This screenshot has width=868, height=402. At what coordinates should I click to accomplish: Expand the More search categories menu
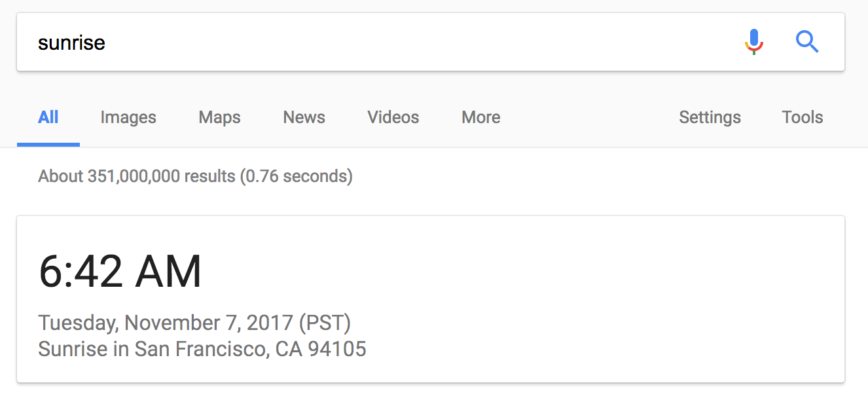[x=481, y=117]
